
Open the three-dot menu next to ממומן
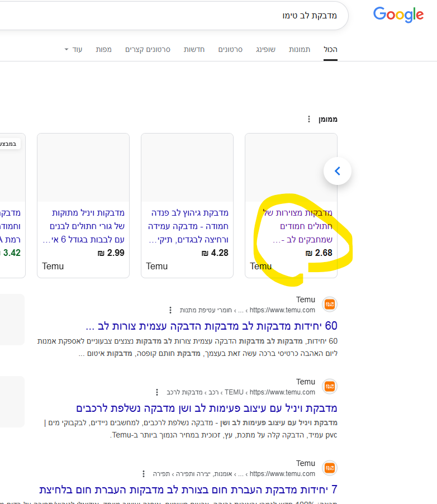click(x=308, y=119)
